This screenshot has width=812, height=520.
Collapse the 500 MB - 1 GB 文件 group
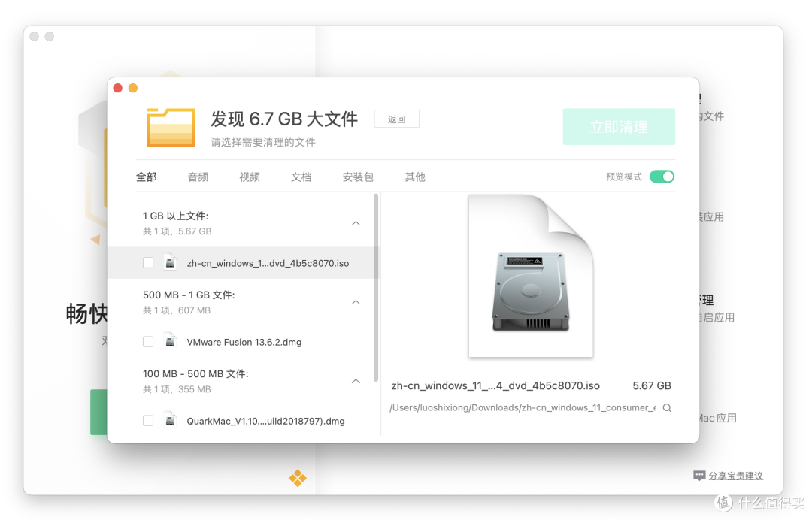point(356,302)
